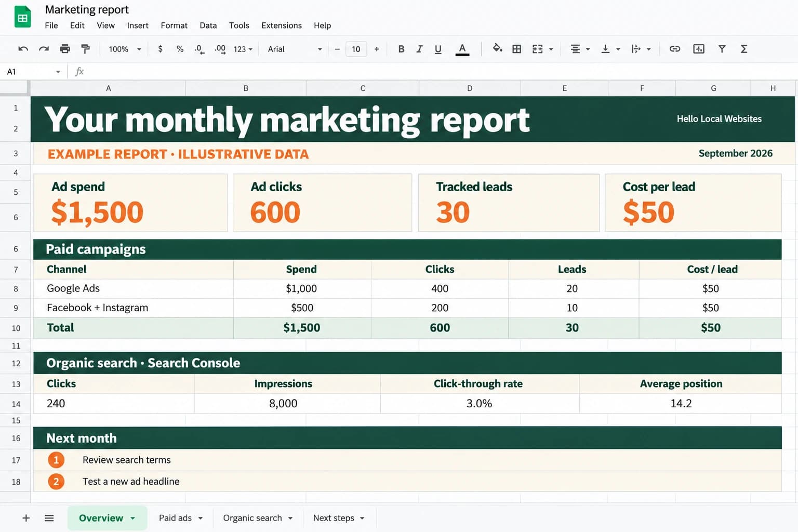Open the Format menu
Screen dimensions: 798x532
pyautogui.click(x=174, y=25)
